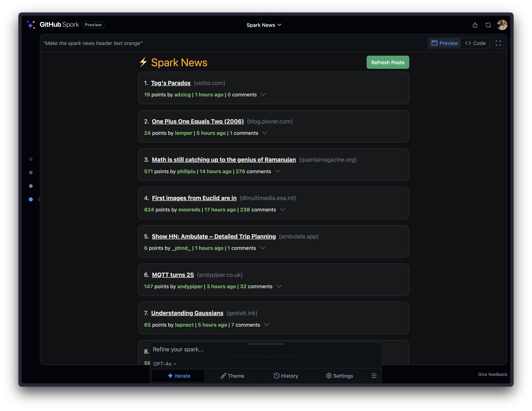Expand comments on the Euclid images post
This screenshot has width=532, height=411.
282,209
